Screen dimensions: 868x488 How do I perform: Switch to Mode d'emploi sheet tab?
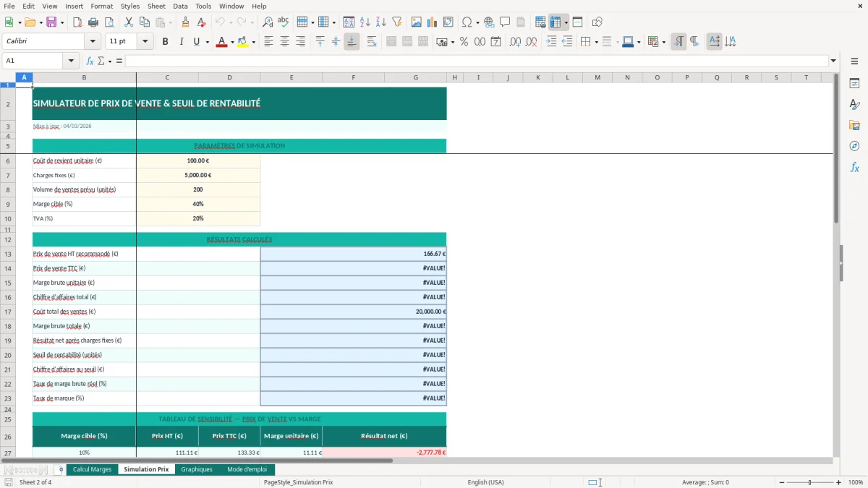pyautogui.click(x=247, y=469)
